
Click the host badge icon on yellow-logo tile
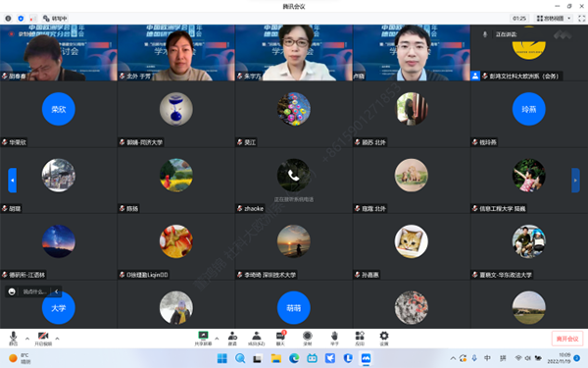475,76
